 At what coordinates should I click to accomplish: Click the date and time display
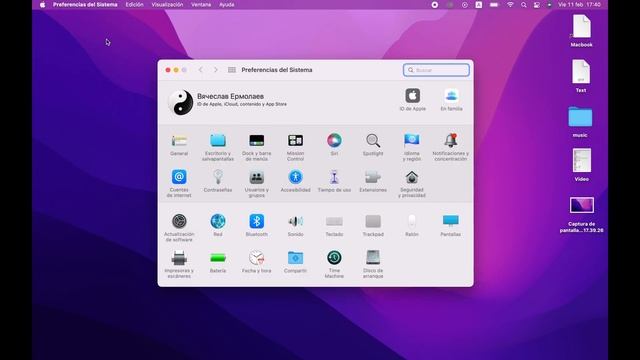click(579, 4)
